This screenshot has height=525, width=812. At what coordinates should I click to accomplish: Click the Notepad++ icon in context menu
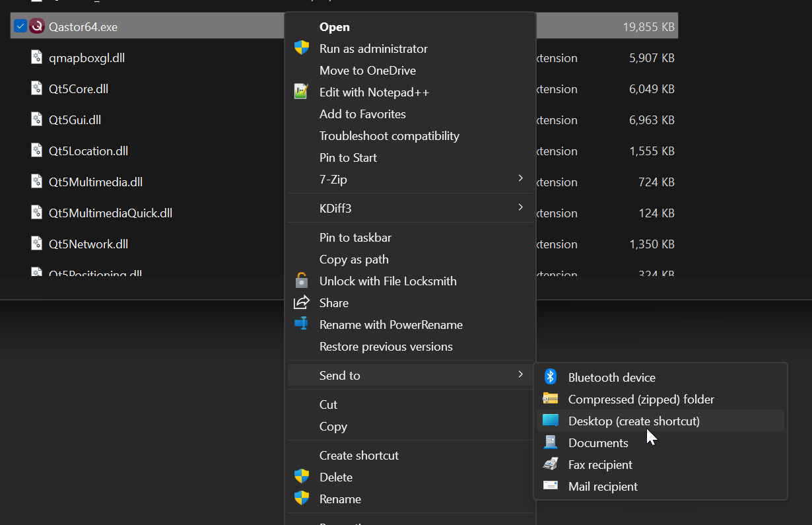pyautogui.click(x=302, y=92)
